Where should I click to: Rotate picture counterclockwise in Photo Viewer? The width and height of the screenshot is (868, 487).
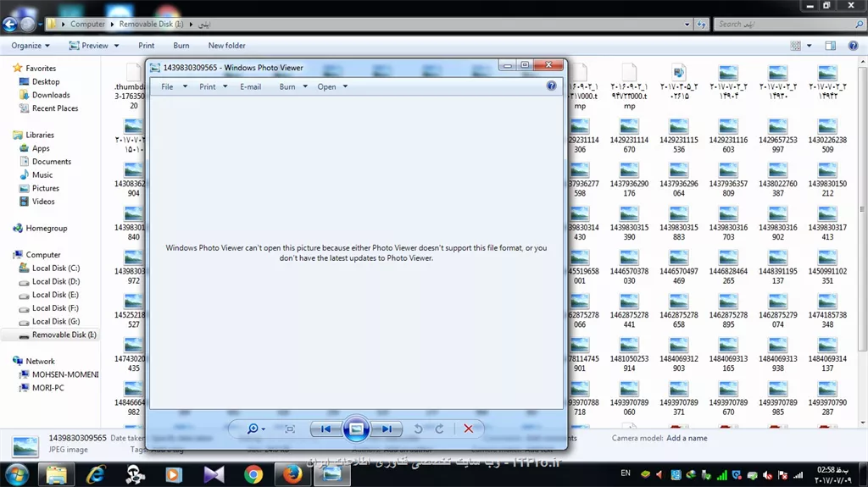pyautogui.click(x=419, y=429)
